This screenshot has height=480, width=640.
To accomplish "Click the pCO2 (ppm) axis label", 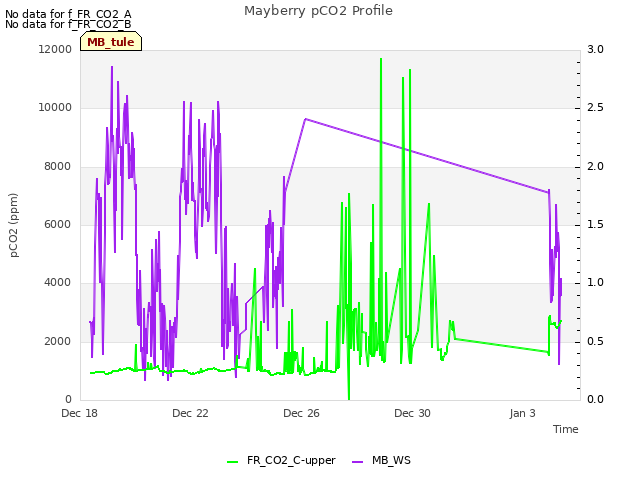I will 14,225.
